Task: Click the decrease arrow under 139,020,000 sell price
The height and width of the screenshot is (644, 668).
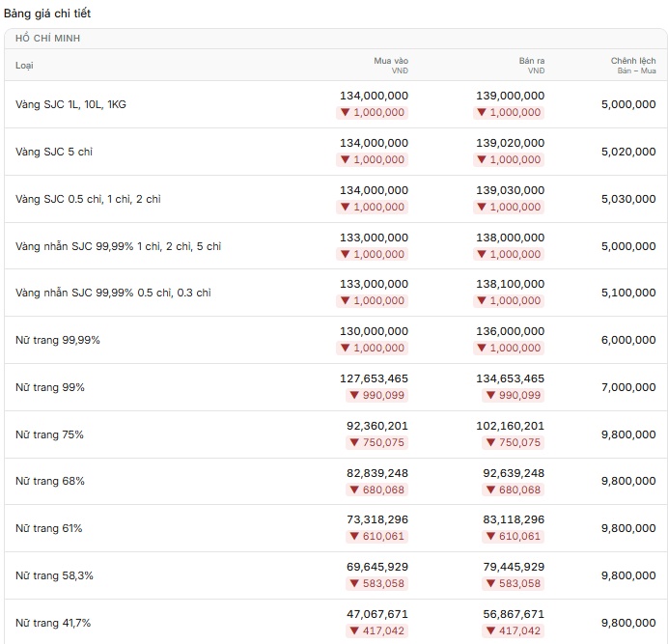Action: (482, 160)
